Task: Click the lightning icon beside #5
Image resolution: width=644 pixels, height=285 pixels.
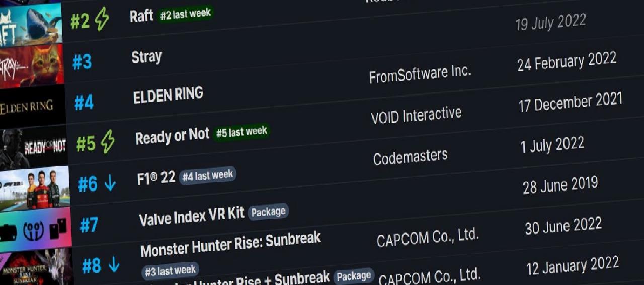Action: 108,142
